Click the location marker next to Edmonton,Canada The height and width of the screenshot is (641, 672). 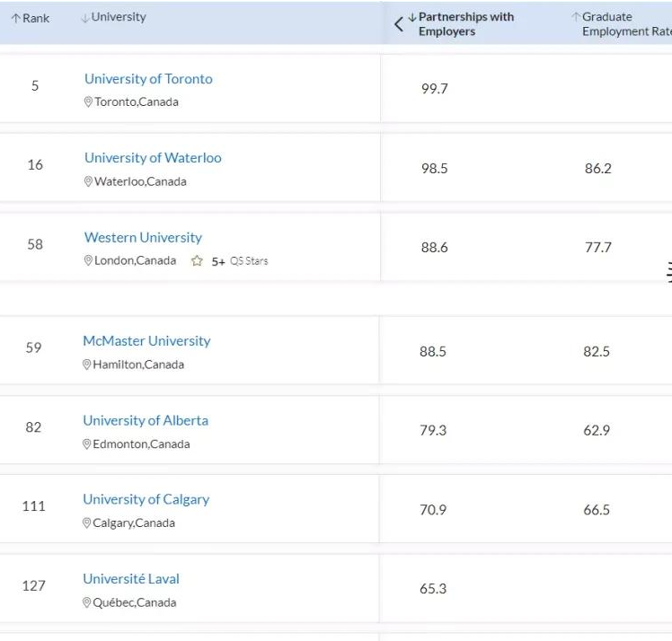pyautogui.click(x=87, y=444)
